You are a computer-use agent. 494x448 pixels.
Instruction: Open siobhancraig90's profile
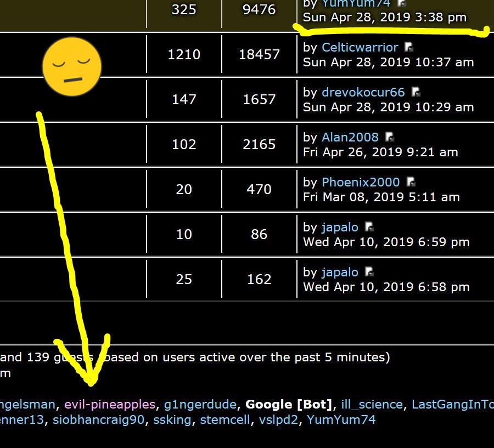point(98,420)
